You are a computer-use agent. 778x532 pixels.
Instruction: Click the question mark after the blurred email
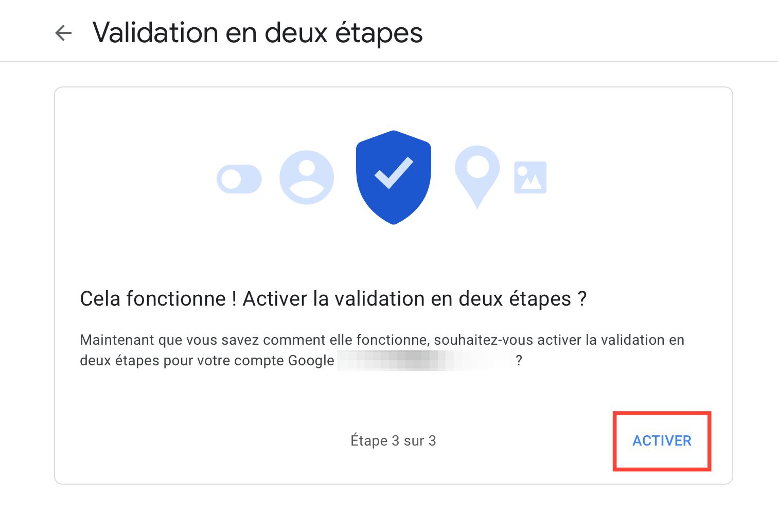[519, 361]
